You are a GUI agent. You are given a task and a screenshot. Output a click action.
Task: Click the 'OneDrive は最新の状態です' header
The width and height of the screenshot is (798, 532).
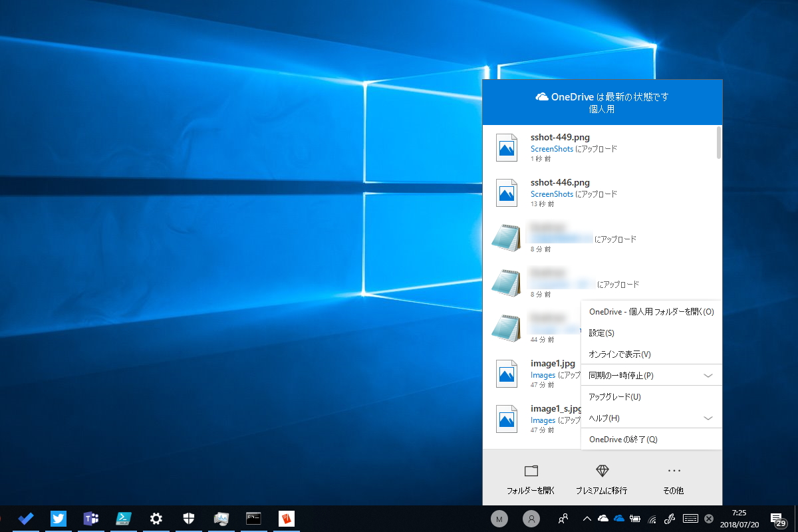click(x=602, y=97)
